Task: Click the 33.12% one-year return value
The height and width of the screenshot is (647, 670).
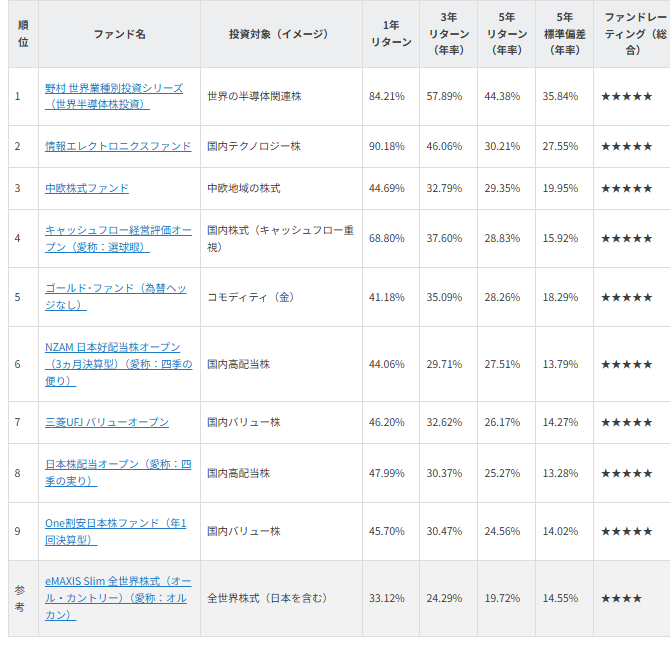Action: 387,598
